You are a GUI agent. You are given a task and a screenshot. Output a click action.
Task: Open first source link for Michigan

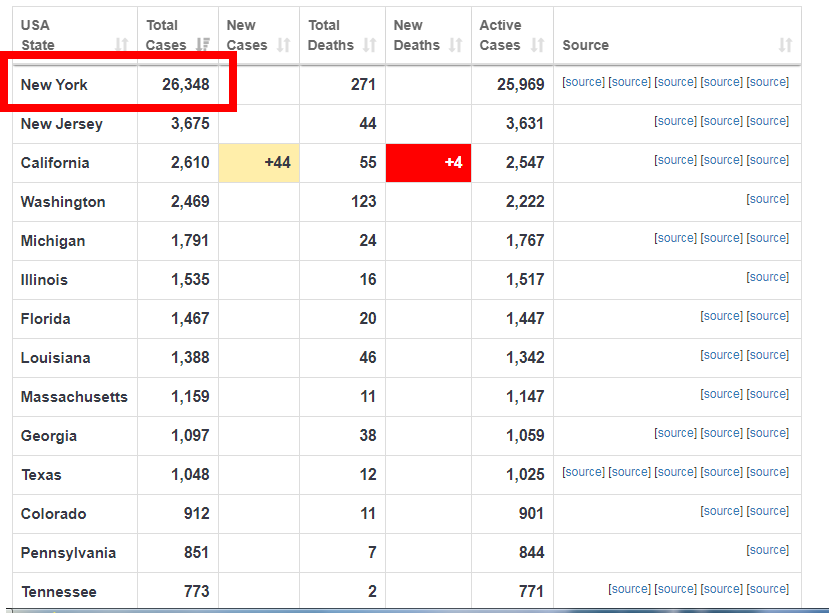click(675, 238)
